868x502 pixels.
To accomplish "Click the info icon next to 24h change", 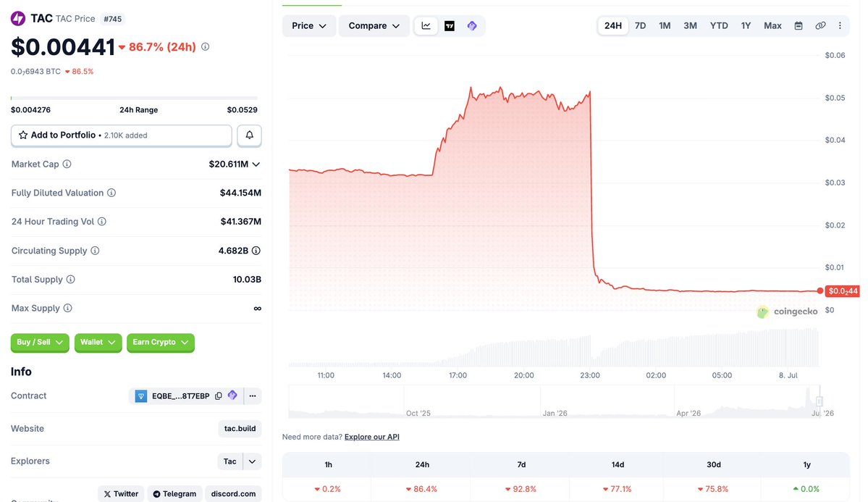I will point(206,46).
